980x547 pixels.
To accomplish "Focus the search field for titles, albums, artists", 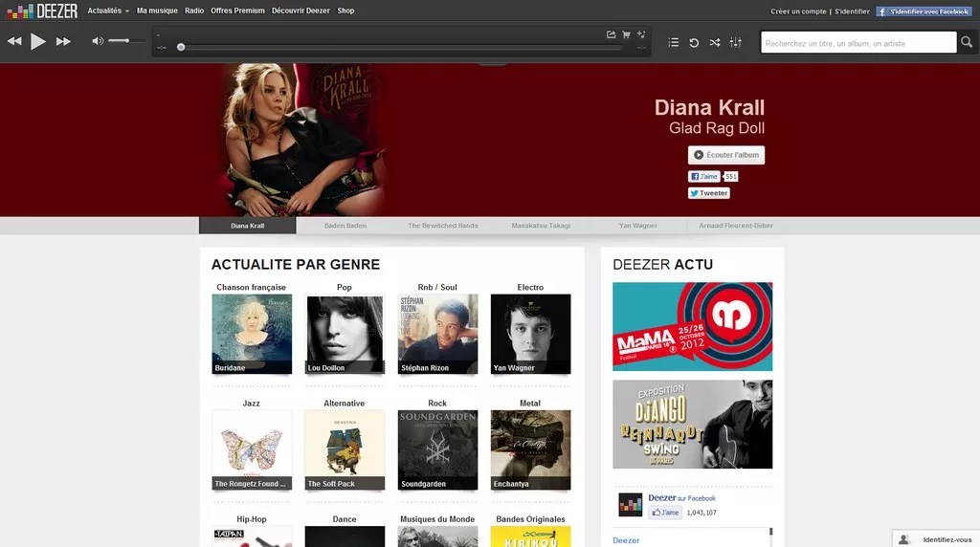I will [858, 42].
